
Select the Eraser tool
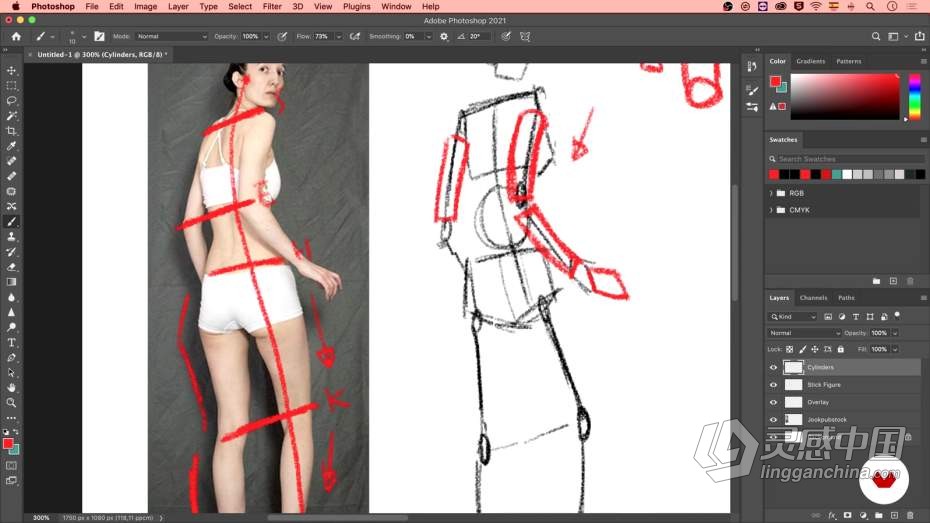[11, 267]
